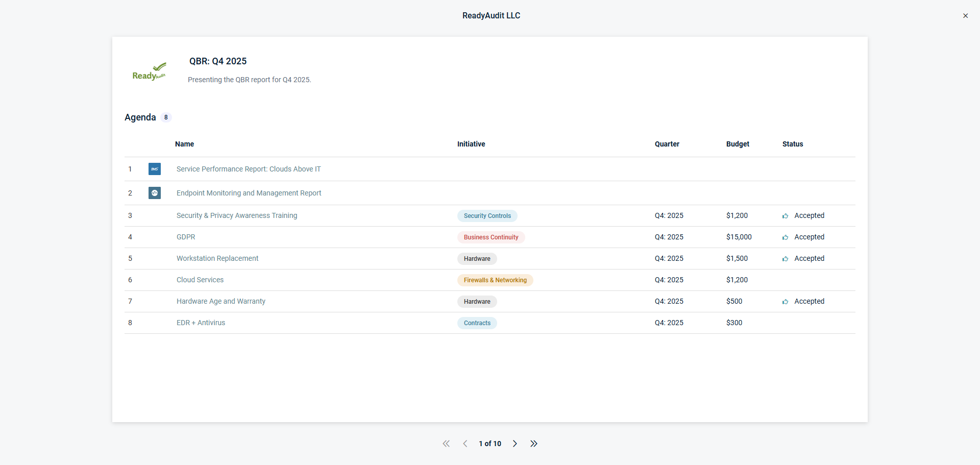Viewport: 980px width, 465px height.
Task: Close the QBR presentation view
Action: pos(965,16)
